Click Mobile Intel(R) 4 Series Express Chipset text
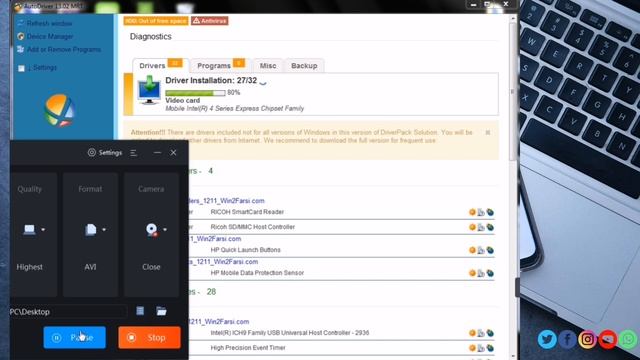The width and height of the screenshot is (640, 360). click(235, 109)
